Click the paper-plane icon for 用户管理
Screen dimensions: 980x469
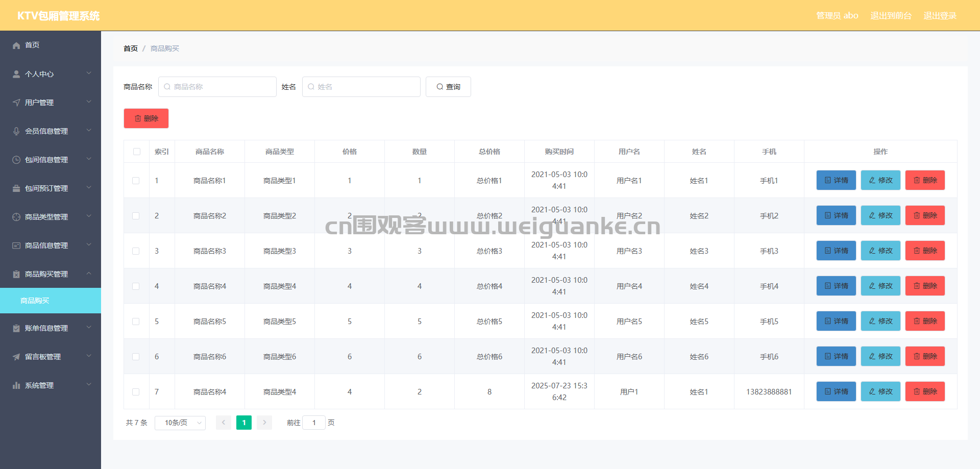(x=16, y=103)
